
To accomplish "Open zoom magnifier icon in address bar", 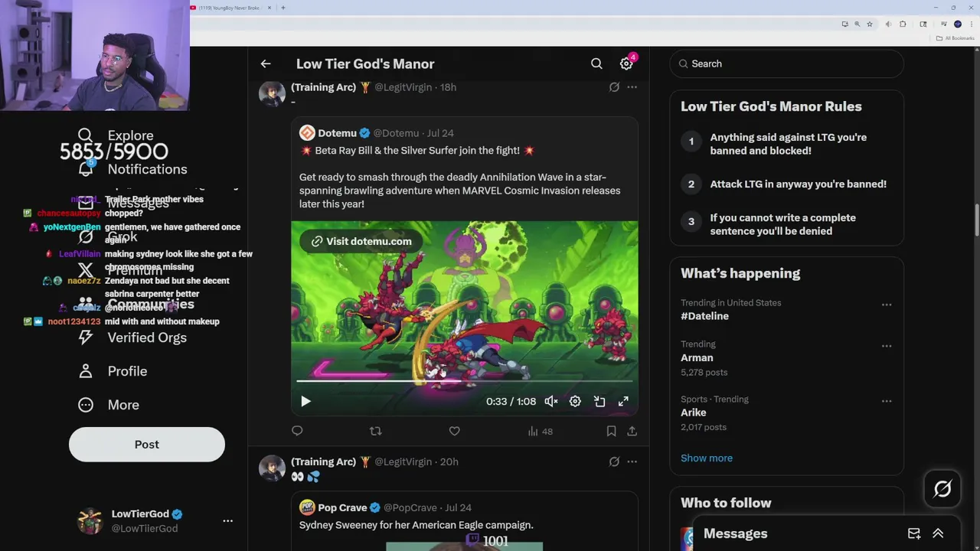I will 857,24.
